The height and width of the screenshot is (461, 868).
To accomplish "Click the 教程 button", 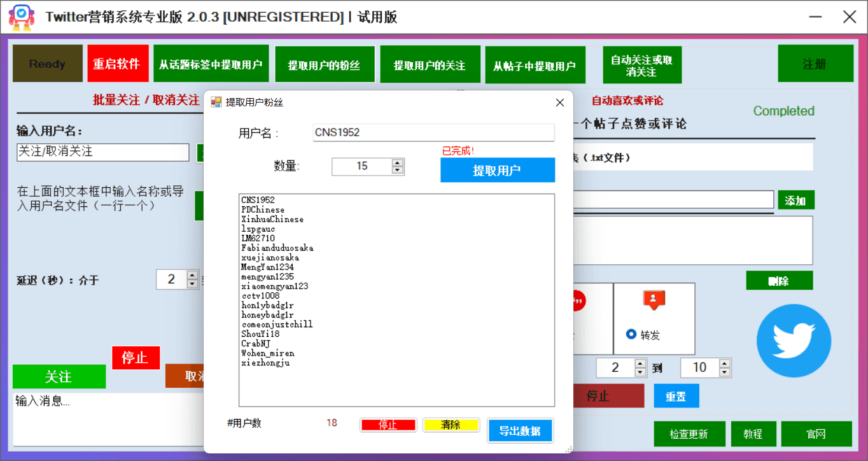I will [x=753, y=434].
